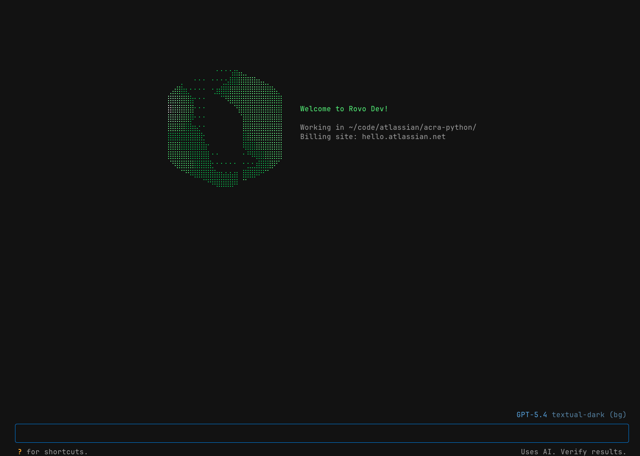Click the "Uses AI. Verify results." notice
This screenshot has height=456, width=640.
pyautogui.click(x=573, y=452)
